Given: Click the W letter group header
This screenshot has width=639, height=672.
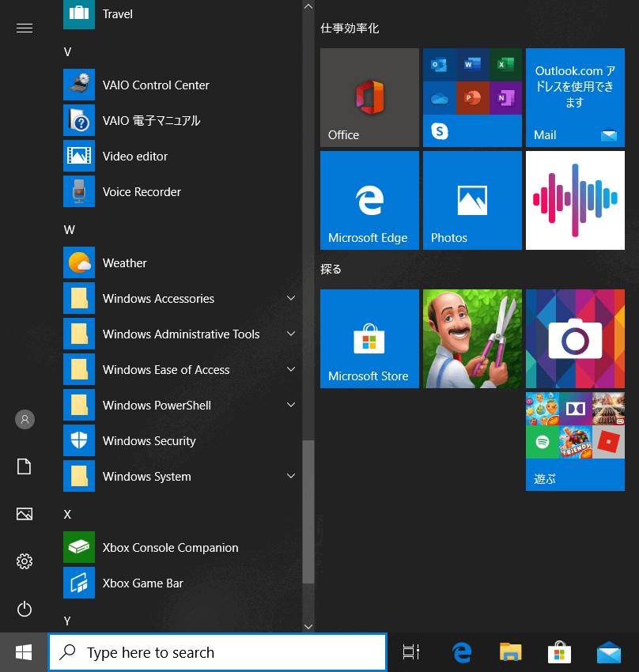Looking at the screenshot, I should [69, 230].
